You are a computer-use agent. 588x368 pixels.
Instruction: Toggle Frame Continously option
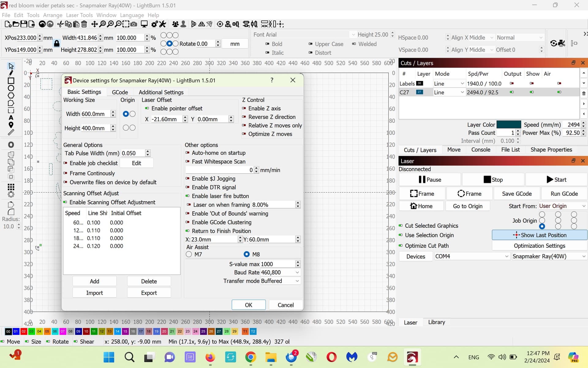(89, 174)
